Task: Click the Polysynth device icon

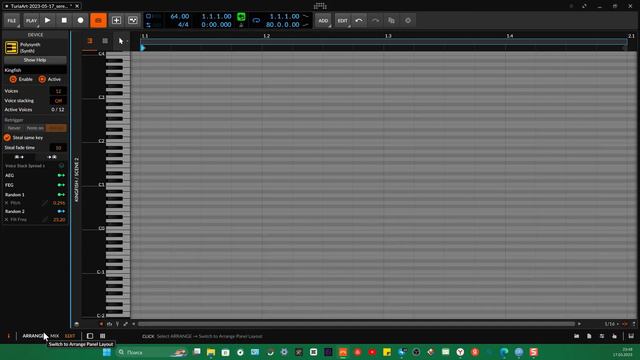Action: click(x=11, y=47)
